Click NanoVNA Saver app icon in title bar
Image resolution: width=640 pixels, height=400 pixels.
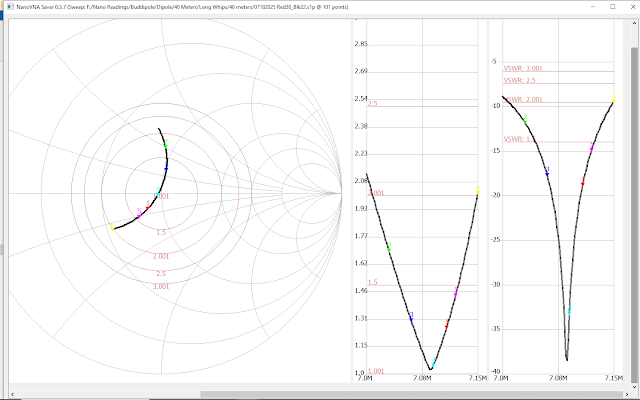(11, 7)
